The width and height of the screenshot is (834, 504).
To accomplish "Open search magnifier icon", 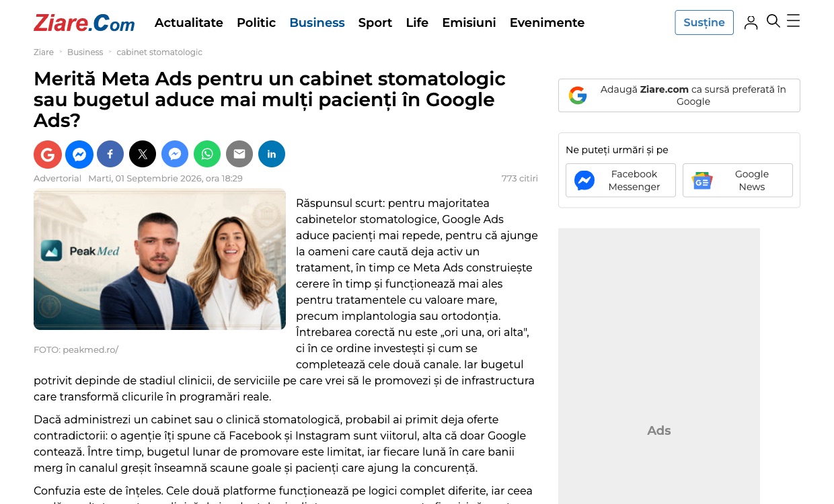I will tap(773, 22).
